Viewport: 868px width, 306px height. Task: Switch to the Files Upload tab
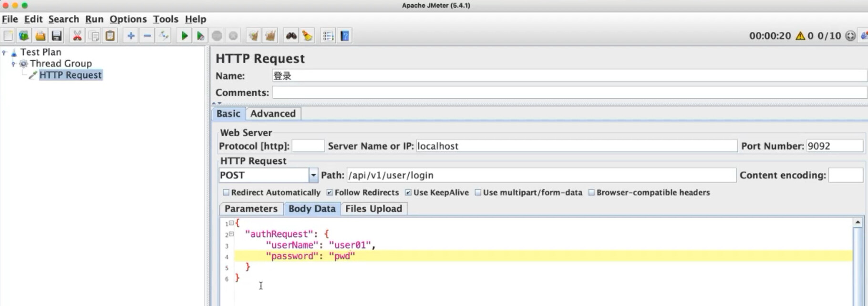(374, 209)
